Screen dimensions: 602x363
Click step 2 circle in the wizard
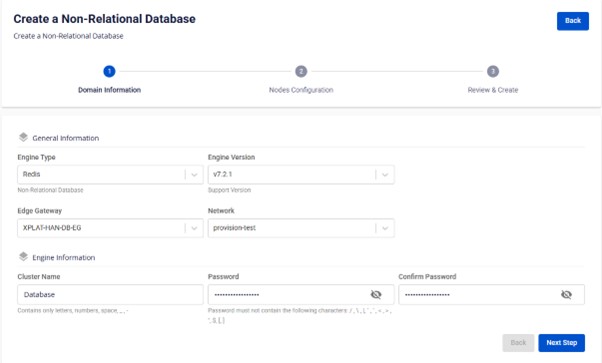click(301, 71)
